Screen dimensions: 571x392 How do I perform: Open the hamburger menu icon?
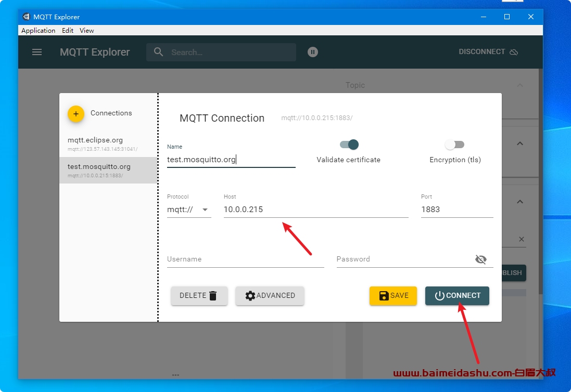pos(37,52)
